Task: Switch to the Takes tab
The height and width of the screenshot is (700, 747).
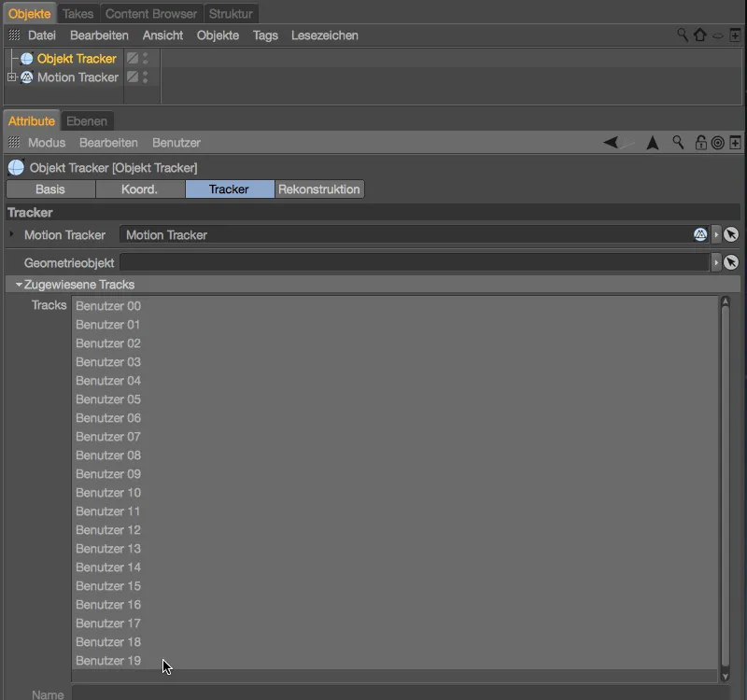Action: pyautogui.click(x=78, y=14)
